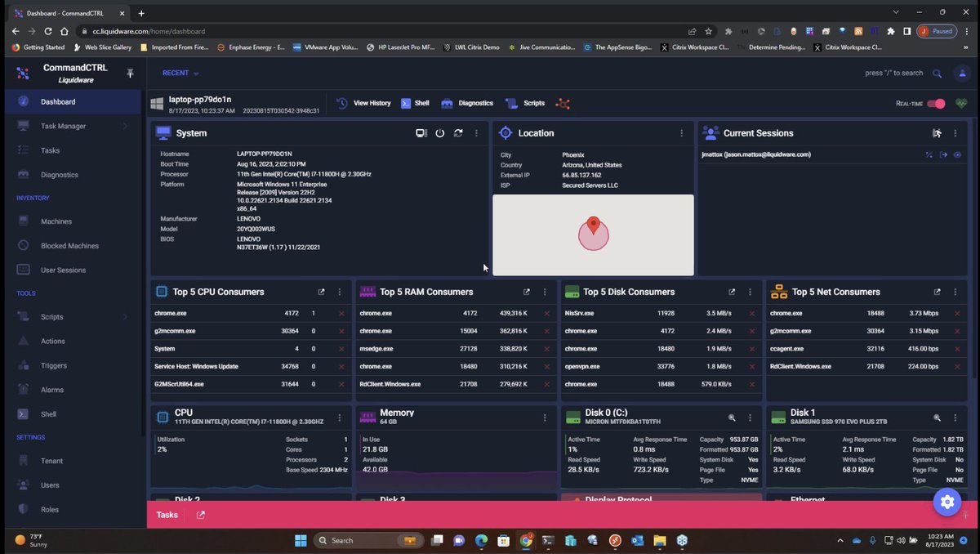Pin the sidebar with the pin icon
The image size is (980, 554).
[x=130, y=74]
